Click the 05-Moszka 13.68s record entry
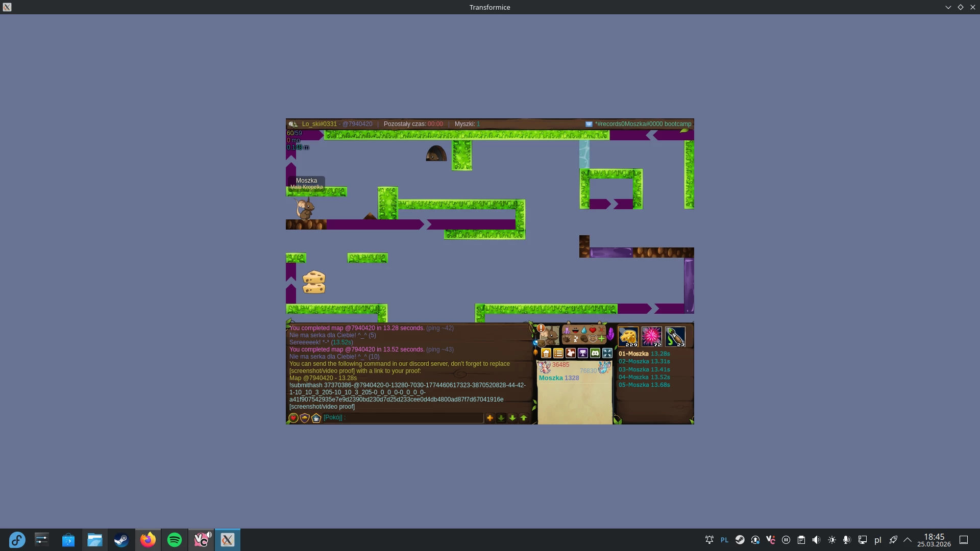Screen dimensions: 980x551 644,385
